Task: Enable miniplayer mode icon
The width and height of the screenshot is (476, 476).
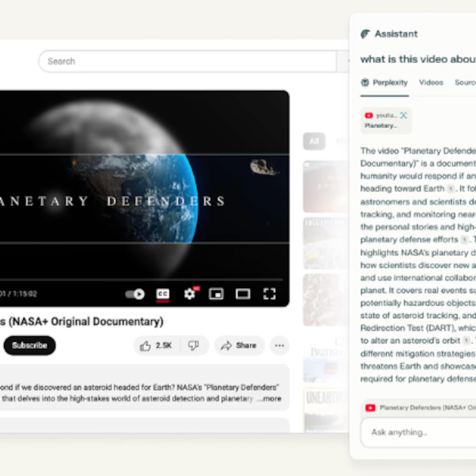Action: coord(216,294)
